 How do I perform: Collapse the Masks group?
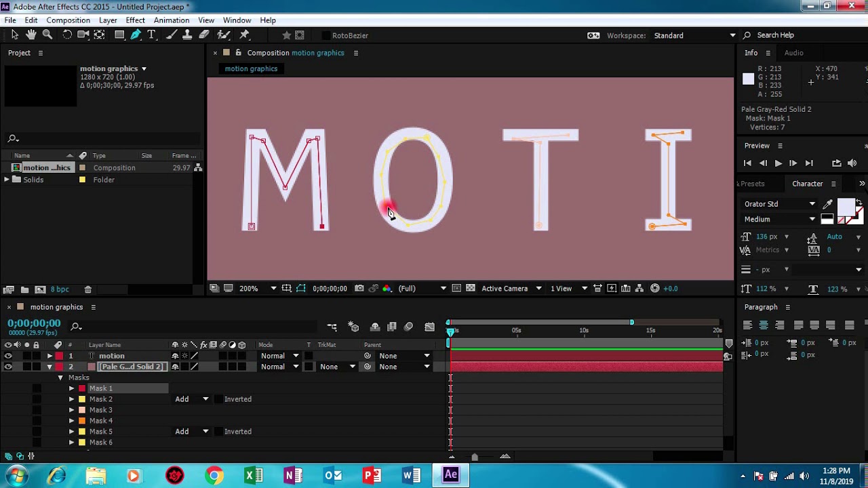tap(60, 378)
